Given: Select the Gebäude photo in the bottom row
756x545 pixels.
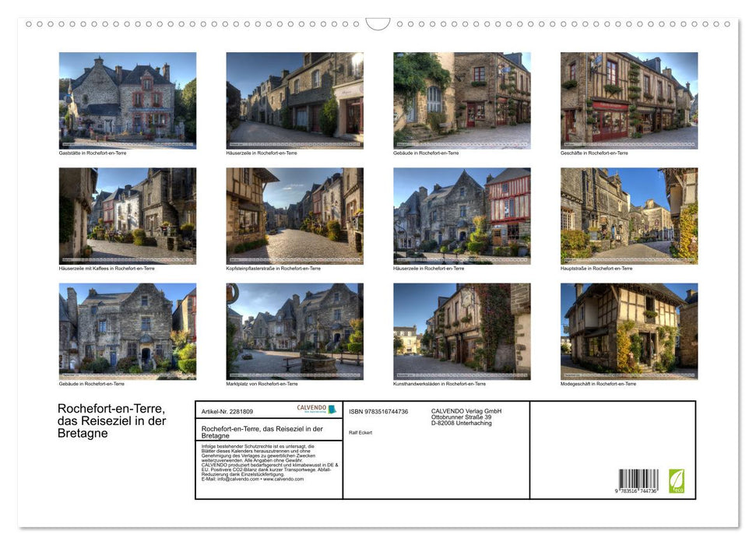Looking at the screenshot, I should tap(127, 332).
